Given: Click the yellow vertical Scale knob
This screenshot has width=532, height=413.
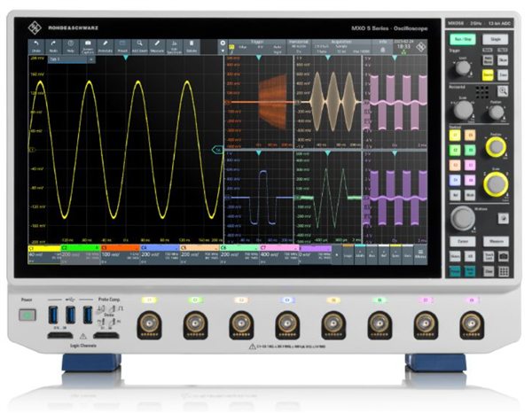Looking at the screenshot, I should click(x=494, y=183).
